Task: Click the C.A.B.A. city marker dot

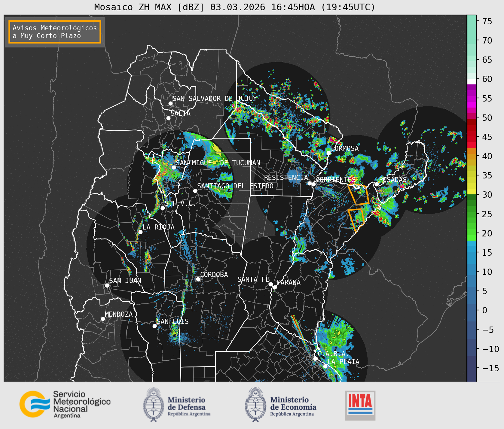Action: [315, 358]
